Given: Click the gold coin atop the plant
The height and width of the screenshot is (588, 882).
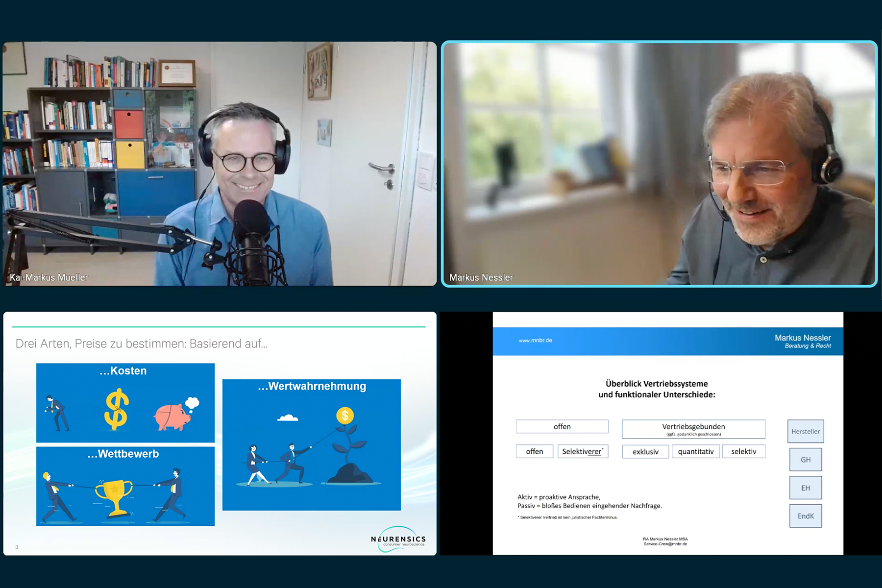Looking at the screenshot, I should tap(345, 416).
